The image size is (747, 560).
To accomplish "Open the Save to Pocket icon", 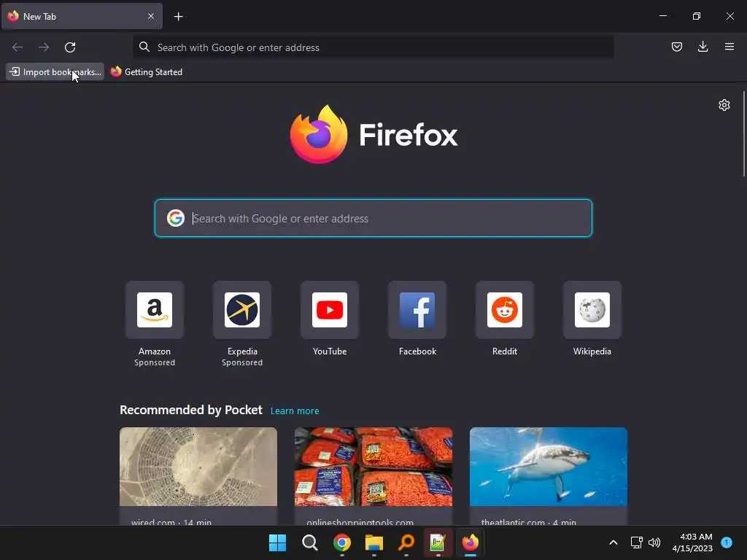I will [x=676, y=47].
